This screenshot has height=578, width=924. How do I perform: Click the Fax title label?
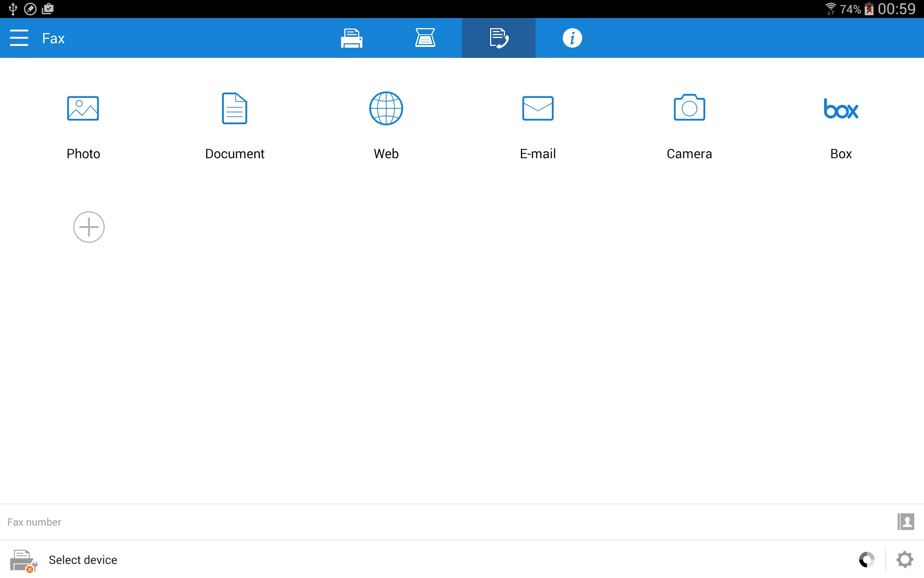(53, 39)
